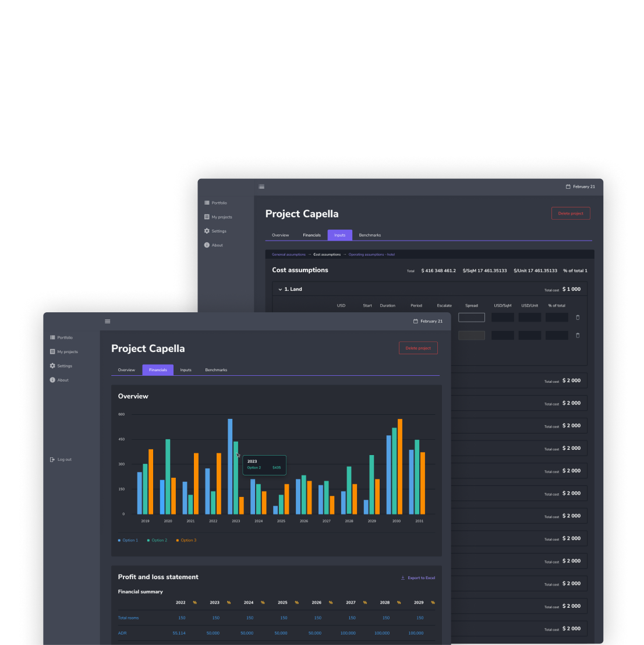
Task: Click the orange Option 3 legend dot
Action: pos(178,540)
